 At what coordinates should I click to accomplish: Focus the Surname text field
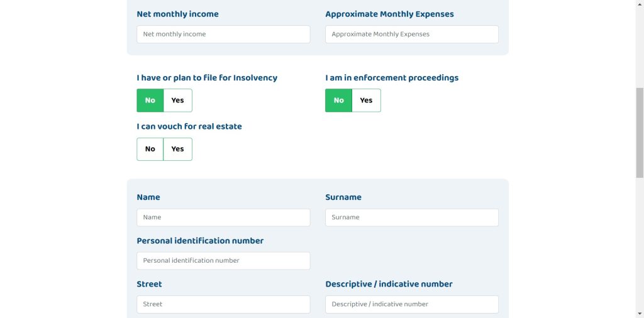click(411, 217)
